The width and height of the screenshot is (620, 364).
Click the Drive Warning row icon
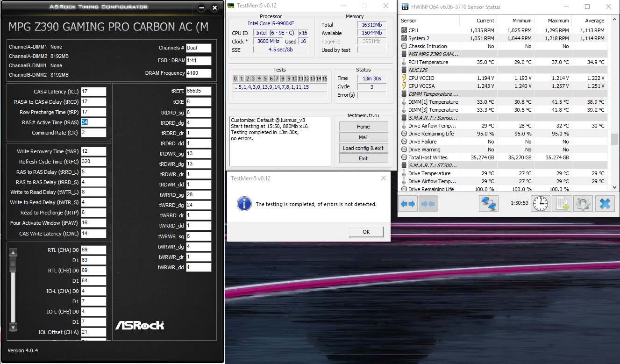coord(404,150)
